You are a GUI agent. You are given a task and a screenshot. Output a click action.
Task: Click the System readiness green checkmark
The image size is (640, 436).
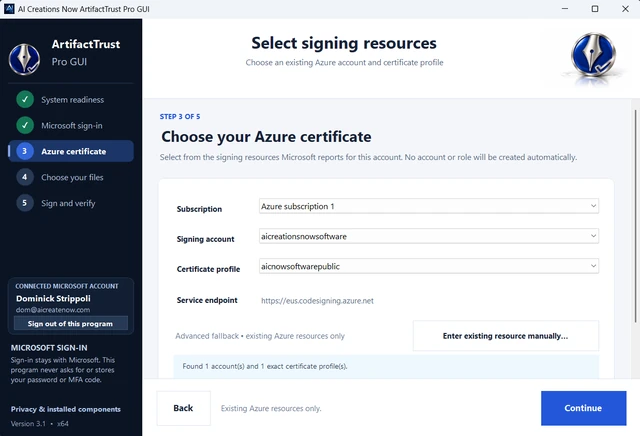coord(25,100)
